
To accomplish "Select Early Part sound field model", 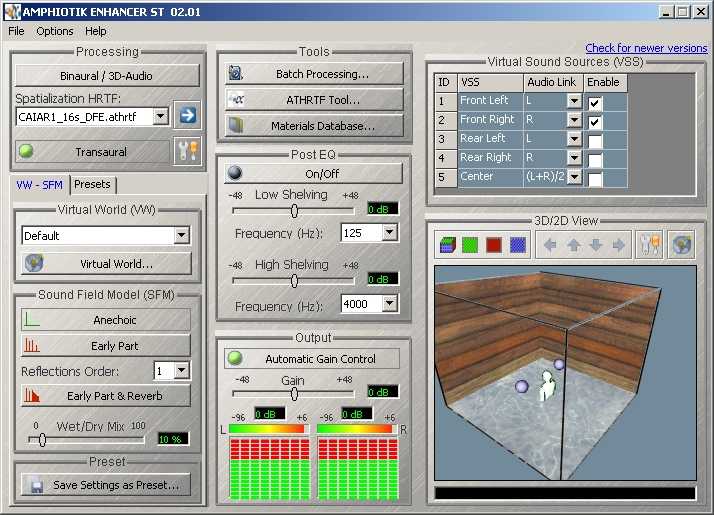I will pyautogui.click(x=106, y=346).
